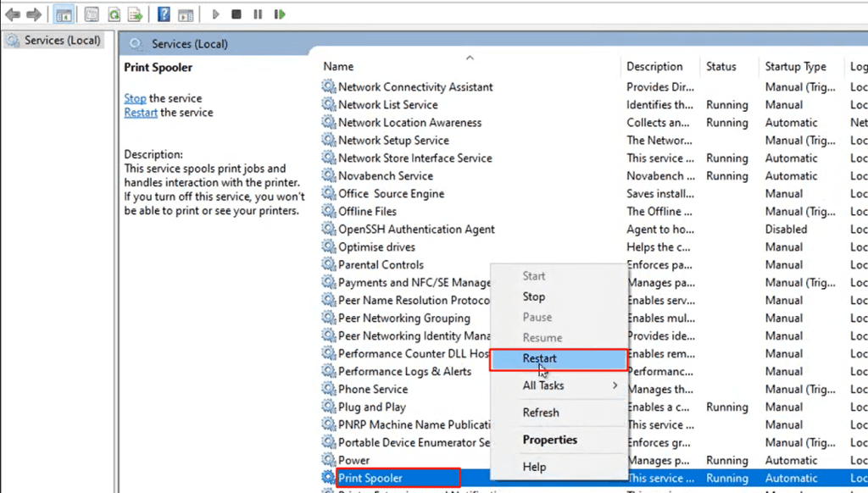Select Services (Local) in the console tree
The width and height of the screenshot is (868, 493).
click(x=62, y=40)
